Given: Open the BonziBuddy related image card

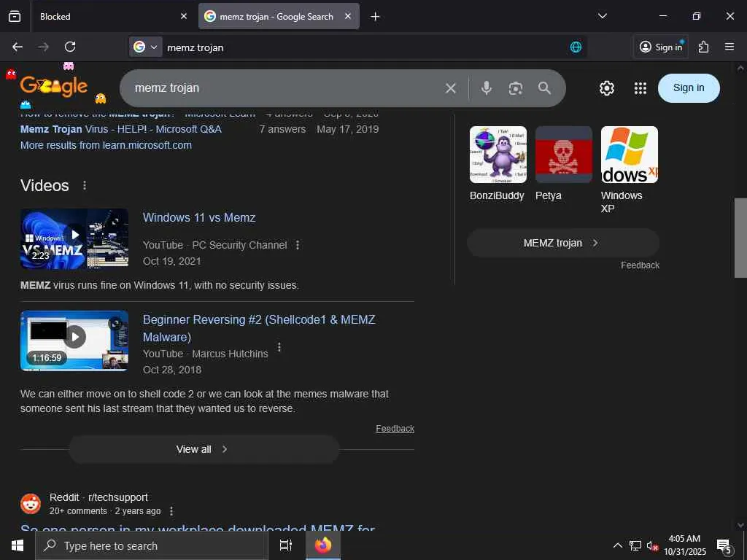Looking at the screenshot, I should 498,164.
